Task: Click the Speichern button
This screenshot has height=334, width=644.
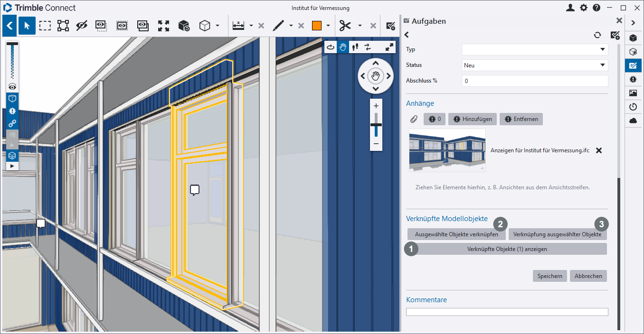Action: coord(549,276)
